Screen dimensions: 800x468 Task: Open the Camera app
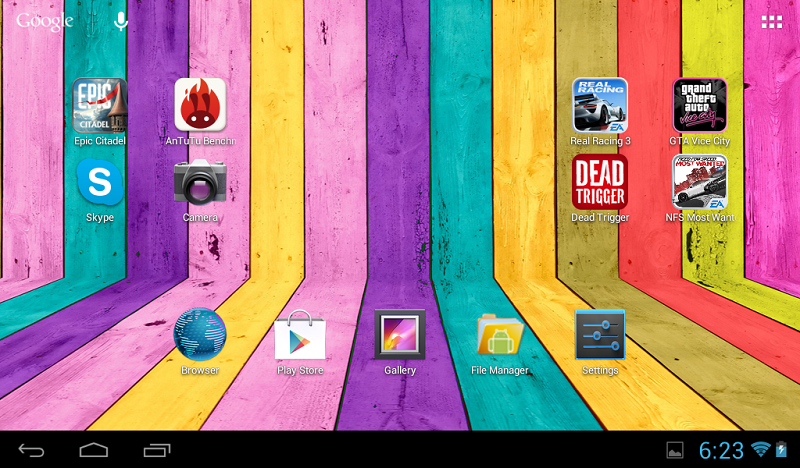[200, 182]
